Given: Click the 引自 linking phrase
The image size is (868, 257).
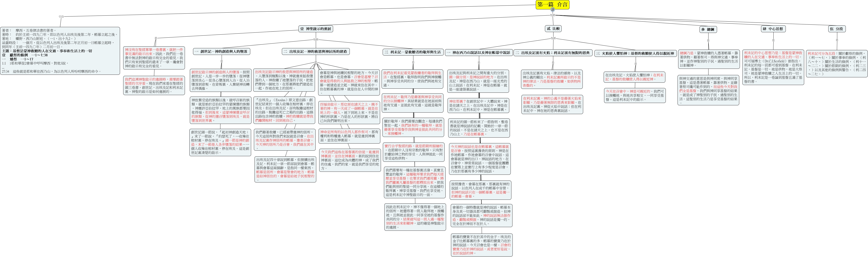Looking at the screenshot, I should tap(61, 16).
